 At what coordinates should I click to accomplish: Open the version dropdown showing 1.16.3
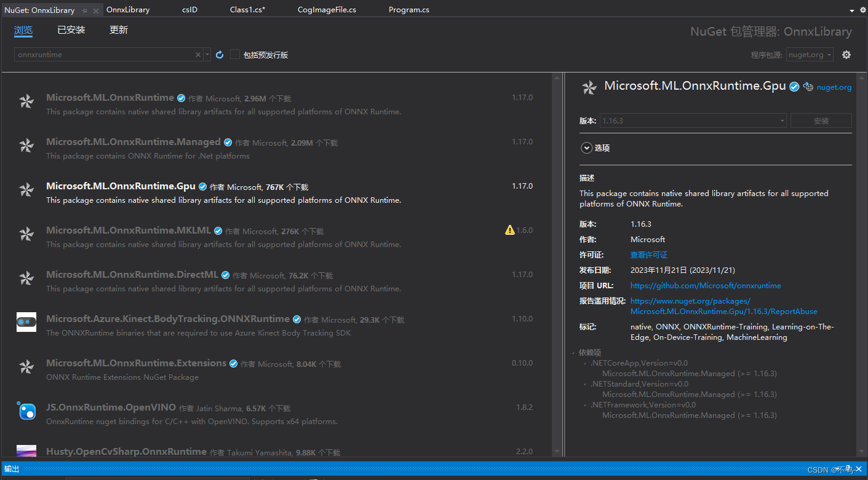click(781, 120)
